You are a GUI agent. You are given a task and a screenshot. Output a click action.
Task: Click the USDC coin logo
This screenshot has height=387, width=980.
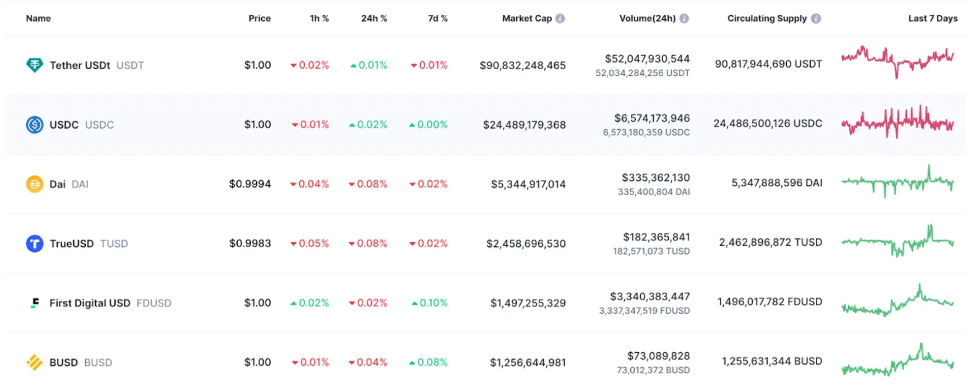coord(35,125)
